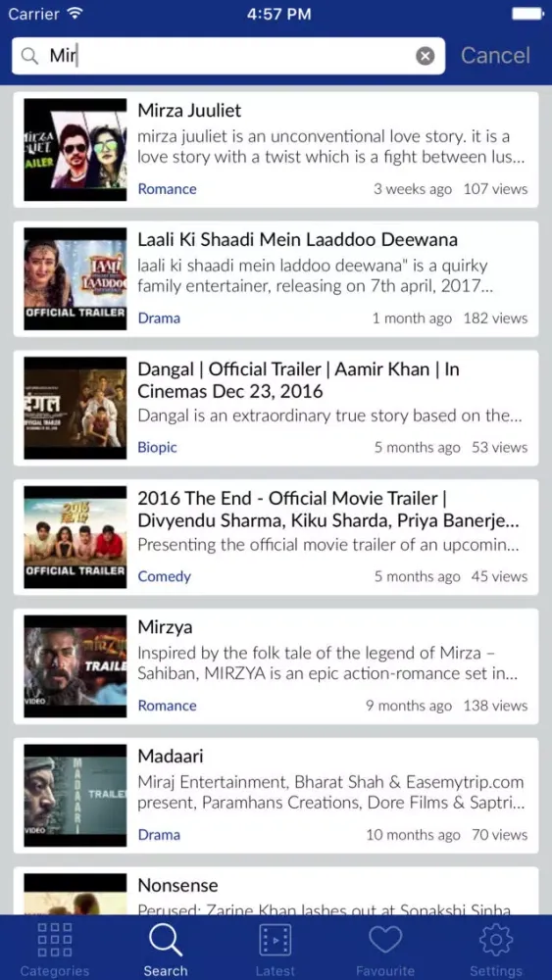Open the Mirza Juuliet thumbnail
This screenshot has height=980, width=552.
(x=75, y=149)
